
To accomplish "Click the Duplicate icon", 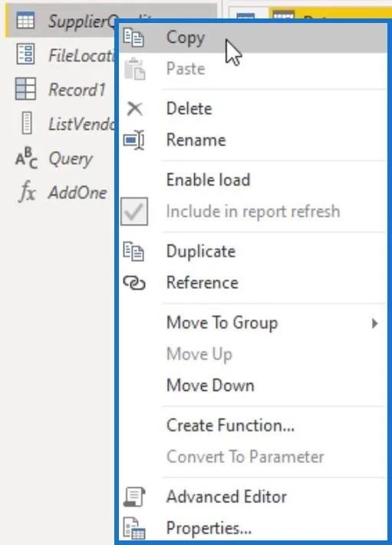I will pos(133,251).
